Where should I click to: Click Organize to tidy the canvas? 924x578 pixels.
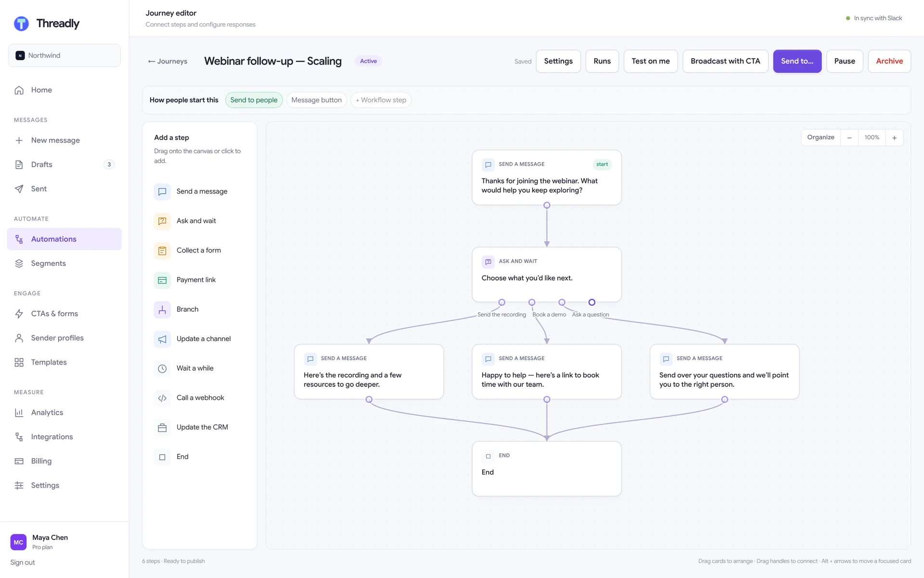(821, 137)
